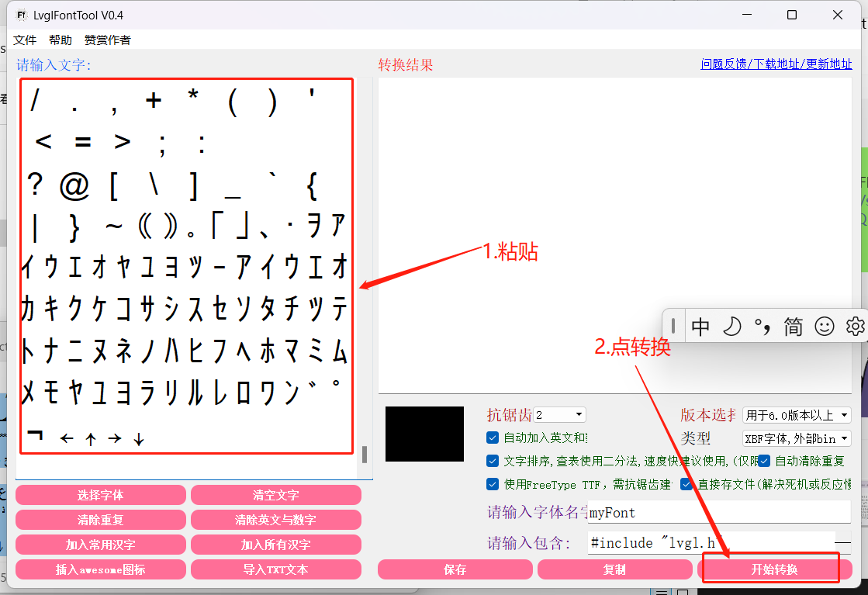This screenshot has height=595, width=868.
Task: Click the 选择字体 button
Action: coord(101,495)
